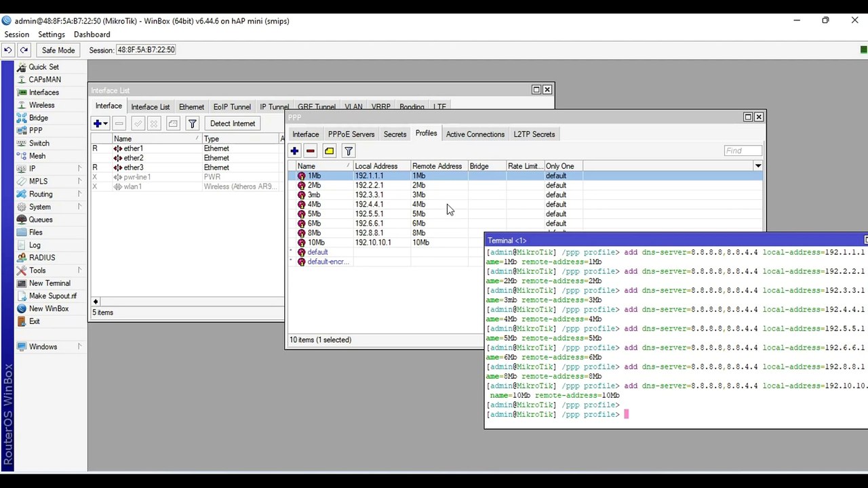Switch to Ethernet tab in Interface List
The image size is (868, 488).
pos(191,107)
